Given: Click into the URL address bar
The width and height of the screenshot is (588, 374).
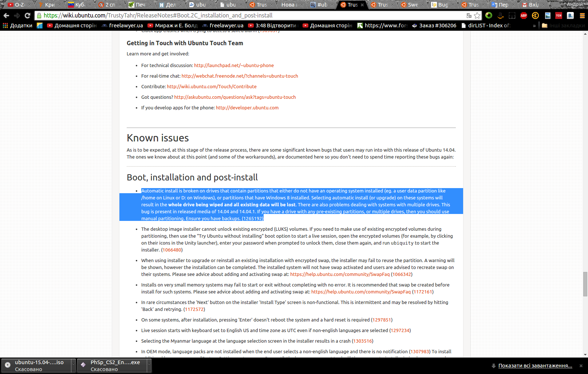Looking at the screenshot, I should (251, 16).
